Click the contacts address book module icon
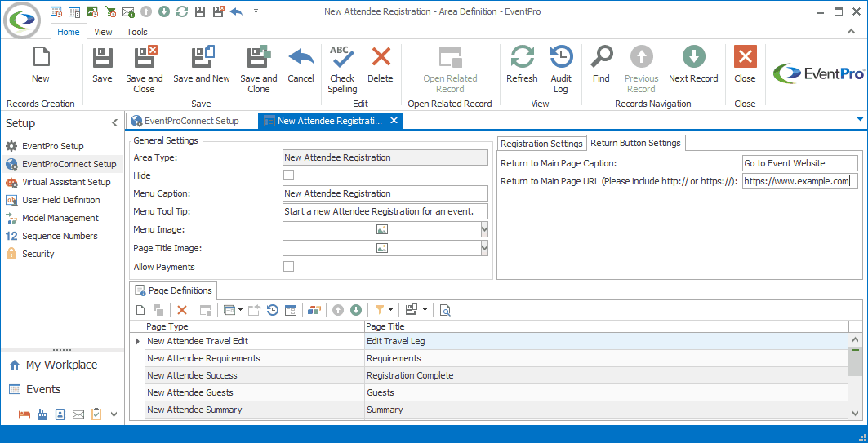This screenshot has width=868, height=443. click(x=60, y=414)
